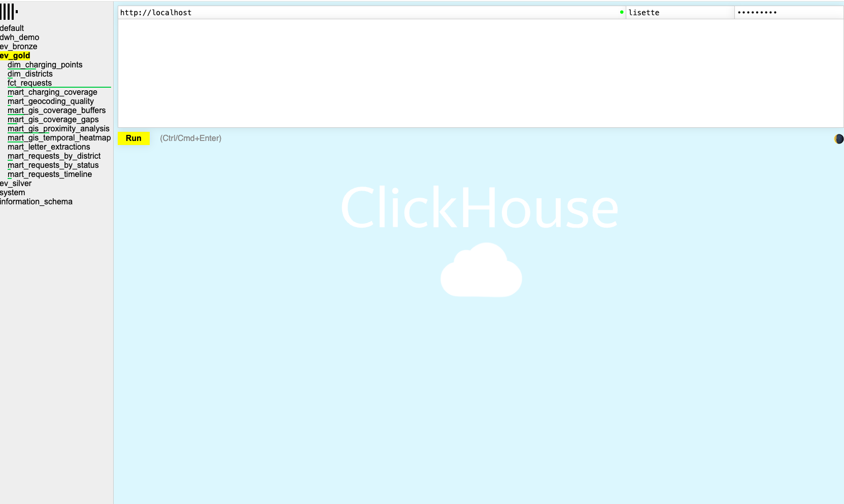Select the mart_gis_temporal_heatmap table
The image size is (844, 504).
pyautogui.click(x=59, y=137)
